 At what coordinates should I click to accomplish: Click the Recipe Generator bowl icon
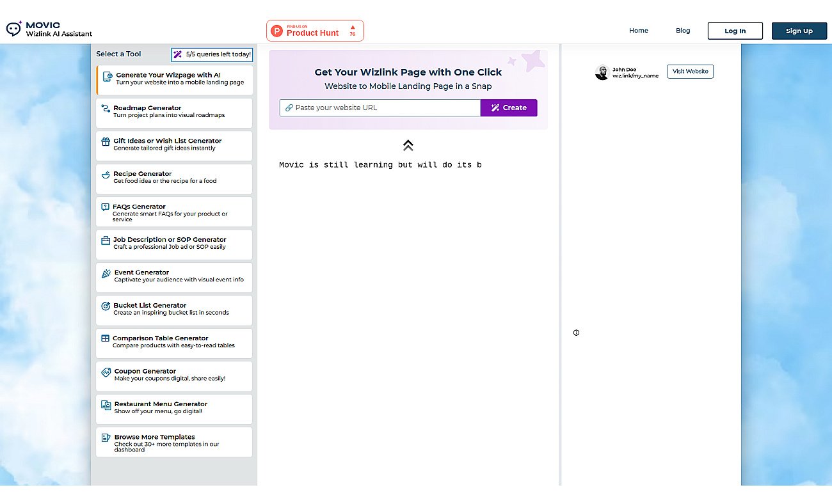pyautogui.click(x=106, y=175)
